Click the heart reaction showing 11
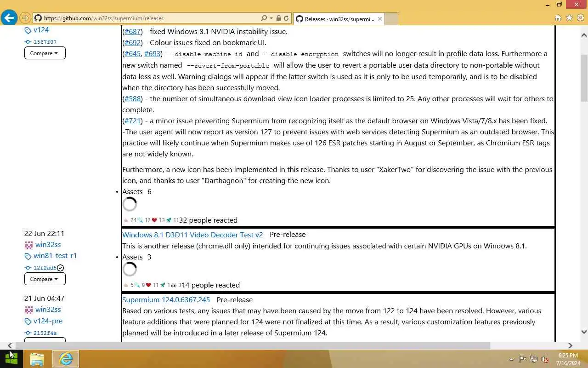Viewport: 588px width, 368px height. click(152, 285)
